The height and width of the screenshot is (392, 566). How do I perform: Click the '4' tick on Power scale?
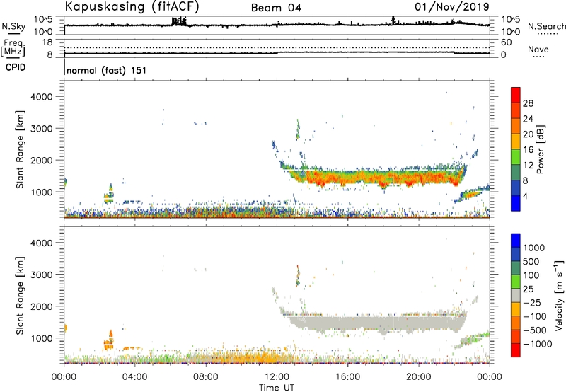526,196
